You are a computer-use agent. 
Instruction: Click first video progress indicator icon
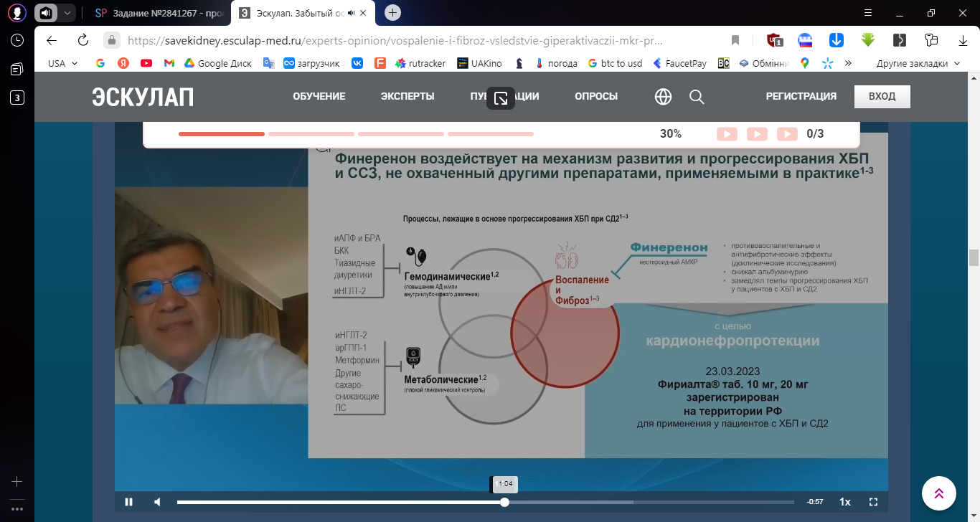click(727, 134)
